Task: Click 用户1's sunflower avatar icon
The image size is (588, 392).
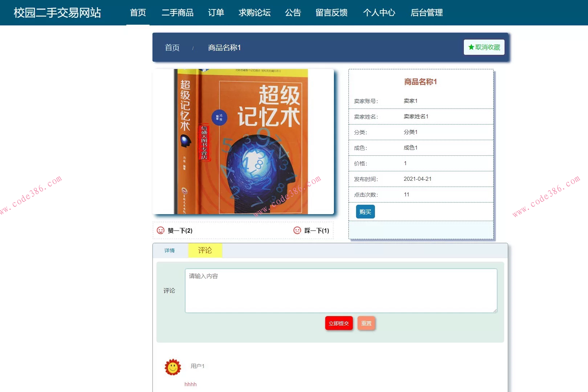Action: point(172,367)
